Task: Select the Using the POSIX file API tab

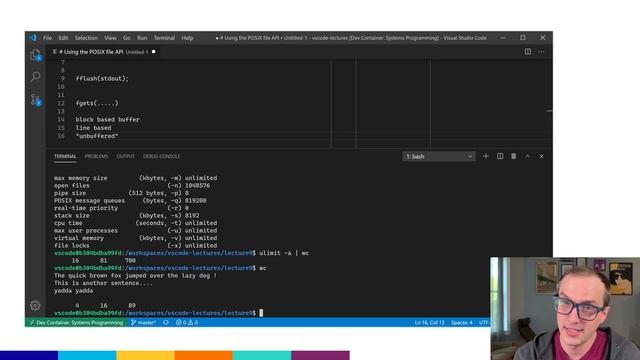Action: pyautogui.click(x=104, y=52)
